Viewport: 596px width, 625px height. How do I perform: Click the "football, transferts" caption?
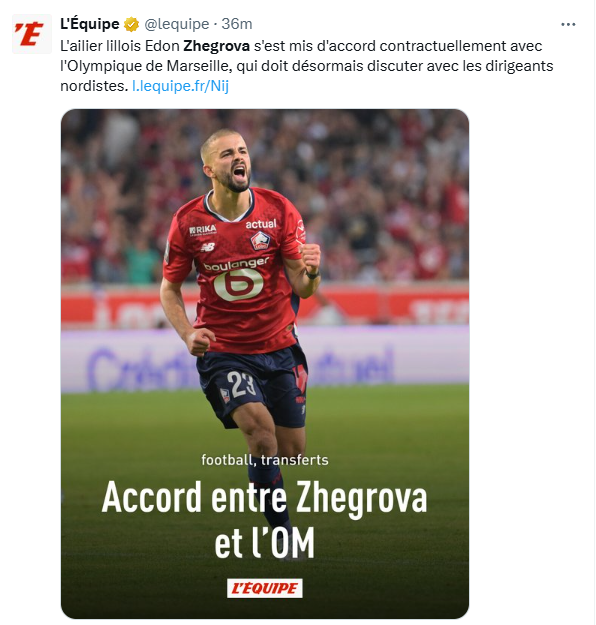tap(265, 460)
